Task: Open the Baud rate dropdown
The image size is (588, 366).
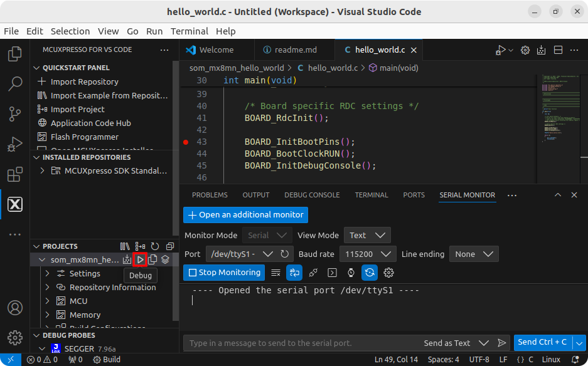Action: 368,254
